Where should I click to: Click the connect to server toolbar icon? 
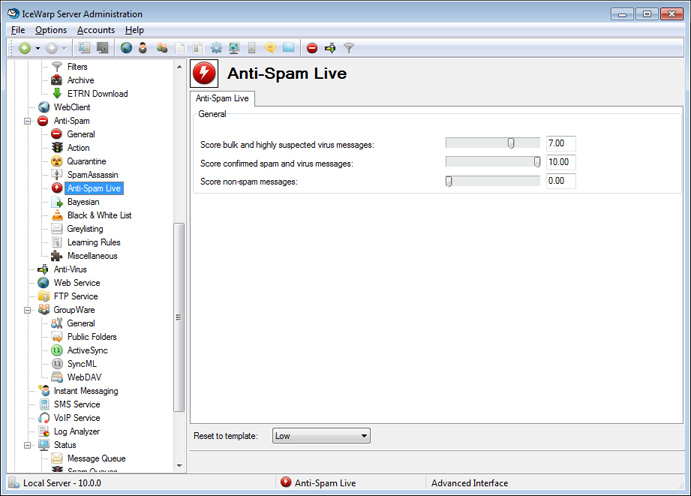84,48
